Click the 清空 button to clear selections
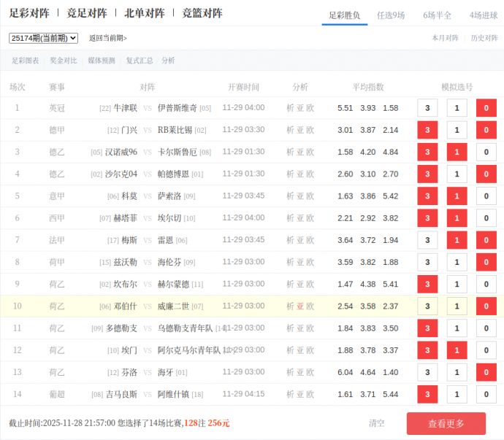Viewport: 504px width, 440px height. [377, 423]
